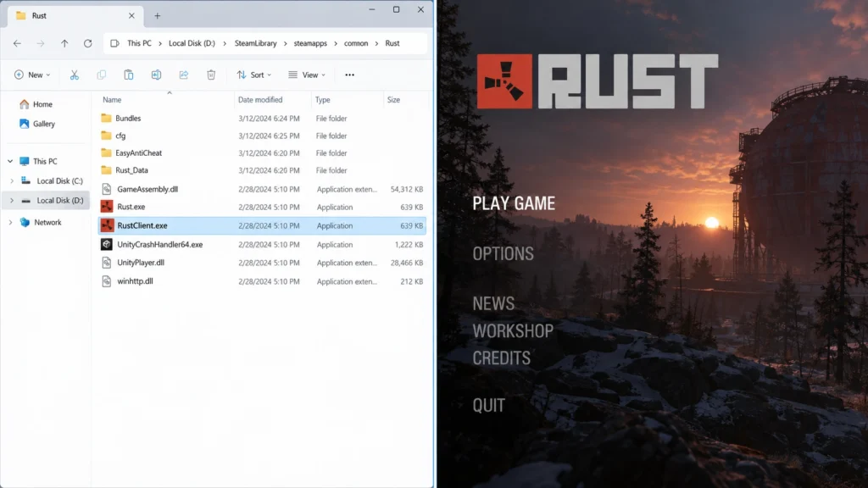This screenshot has width=868, height=488.
Task: Click the UnityCrashHandler64.exe icon
Action: (x=107, y=244)
